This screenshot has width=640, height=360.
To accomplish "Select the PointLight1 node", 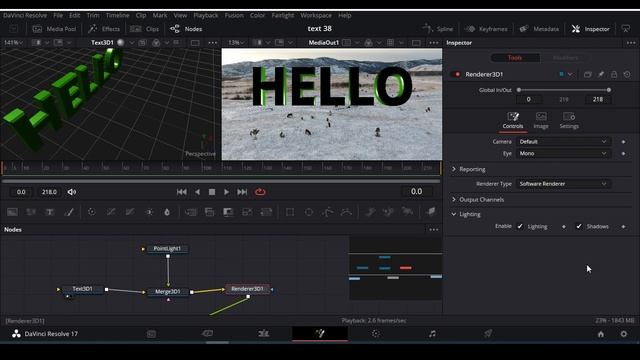I will point(167,249).
